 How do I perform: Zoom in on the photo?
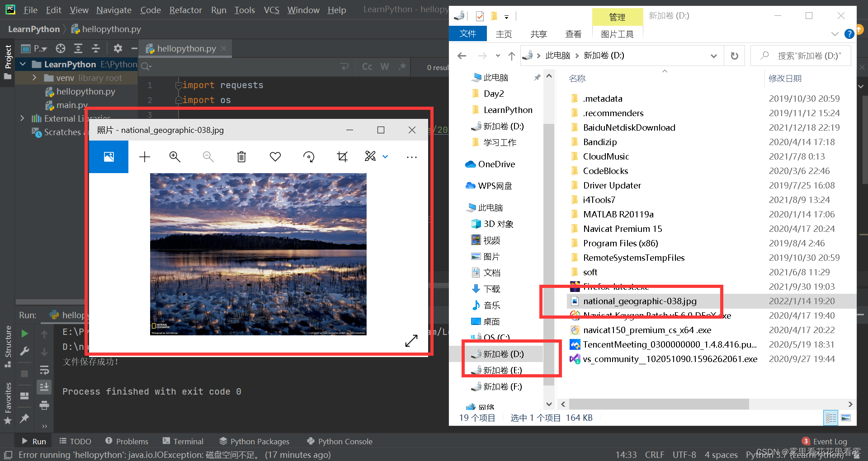pos(175,157)
